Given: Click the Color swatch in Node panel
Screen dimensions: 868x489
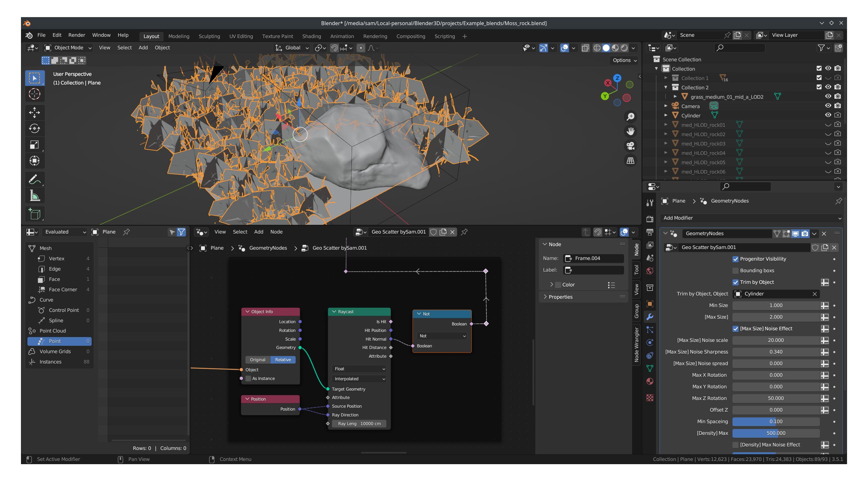Looking at the screenshot, I should pos(558,285).
